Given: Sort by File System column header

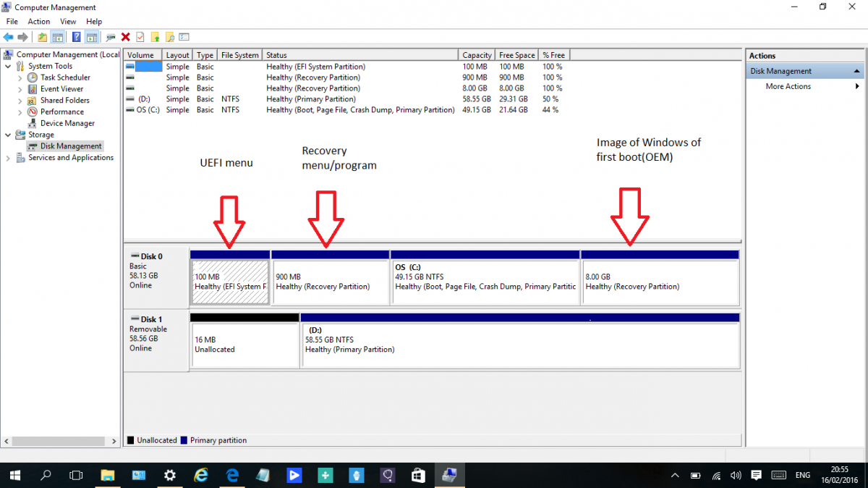Looking at the screenshot, I should [240, 55].
